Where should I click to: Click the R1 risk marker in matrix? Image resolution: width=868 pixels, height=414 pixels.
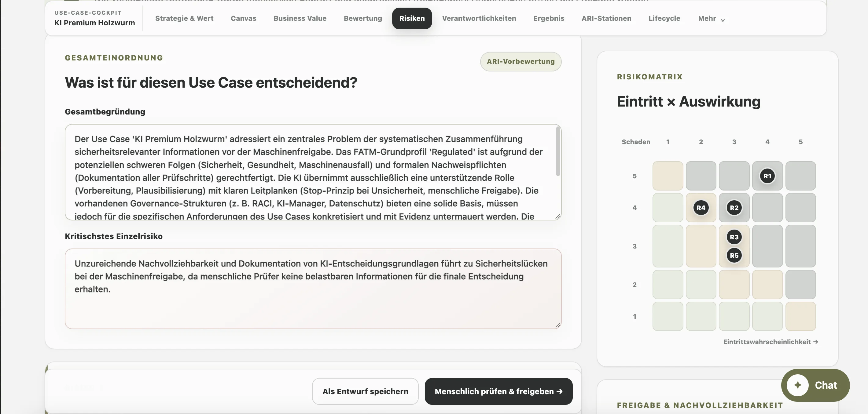(767, 176)
